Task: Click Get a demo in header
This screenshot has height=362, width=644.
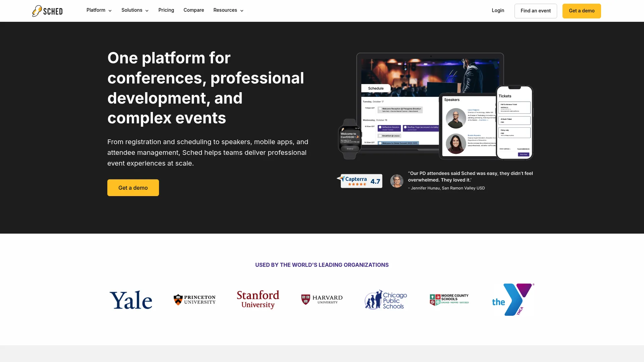Action: click(x=582, y=11)
